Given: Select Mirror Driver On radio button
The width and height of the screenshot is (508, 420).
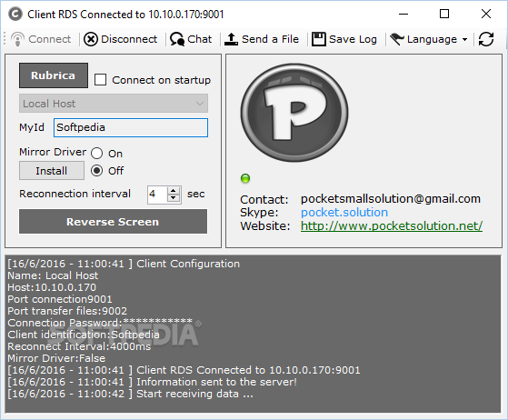Looking at the screenshot, I should tap(96, 154).
